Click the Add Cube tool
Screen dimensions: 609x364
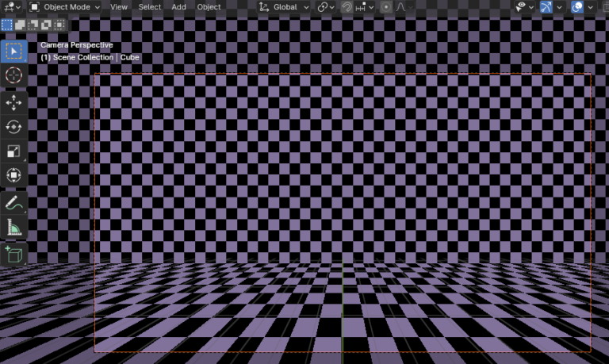pyautogui.click(x=13, y=255)
